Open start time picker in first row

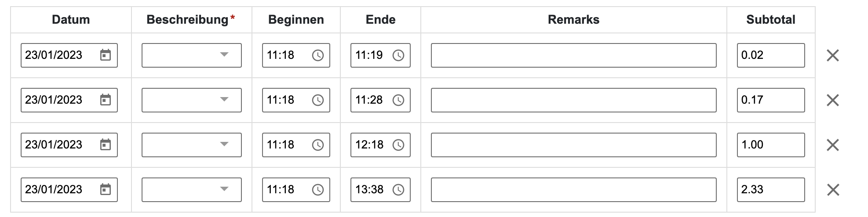click(x=317, y=55)
